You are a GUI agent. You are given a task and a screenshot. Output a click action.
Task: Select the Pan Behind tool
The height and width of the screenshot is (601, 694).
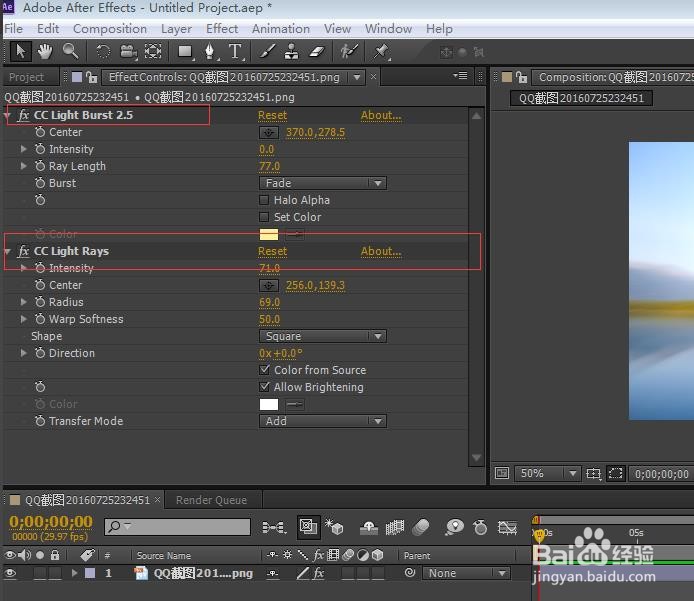(x=153, y=52)
